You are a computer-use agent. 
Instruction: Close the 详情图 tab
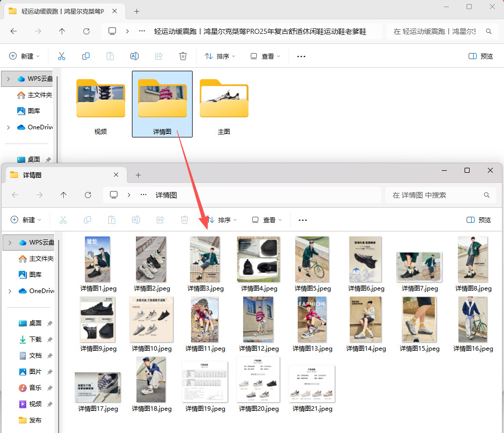pos(116,175)
